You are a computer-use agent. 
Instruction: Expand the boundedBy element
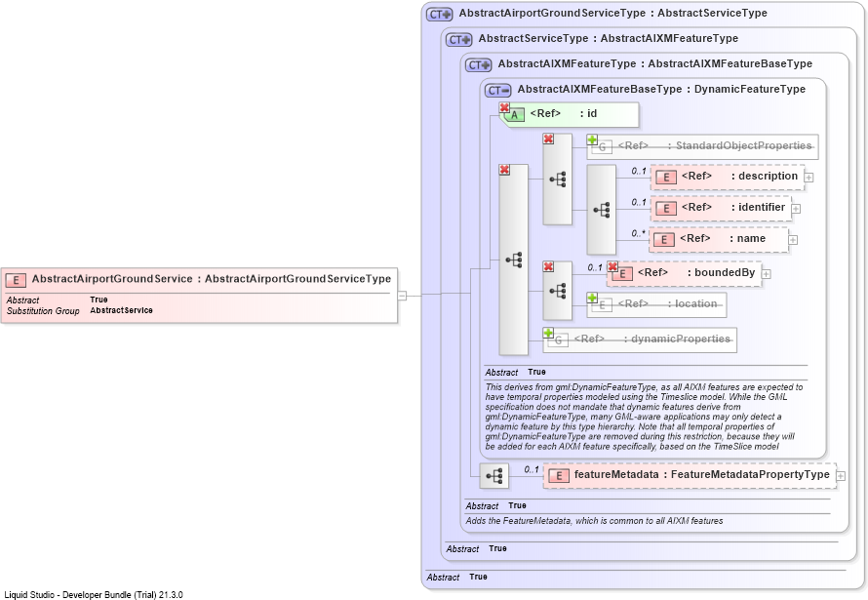[767, 274]
